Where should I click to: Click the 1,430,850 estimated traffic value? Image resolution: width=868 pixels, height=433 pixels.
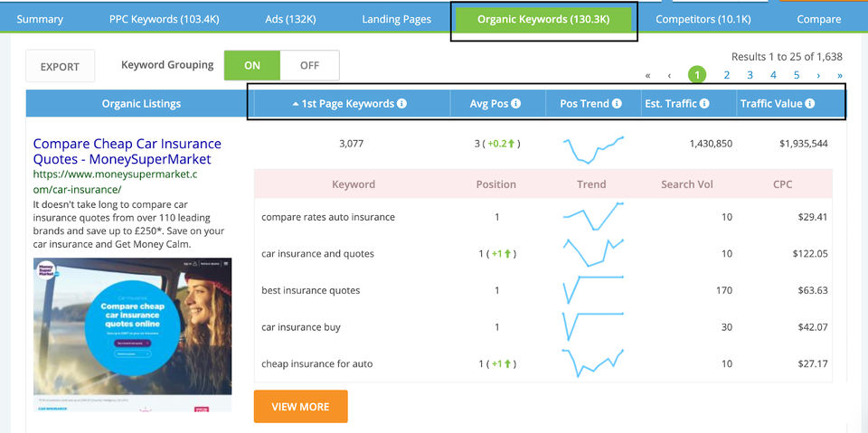coord(711,144)
